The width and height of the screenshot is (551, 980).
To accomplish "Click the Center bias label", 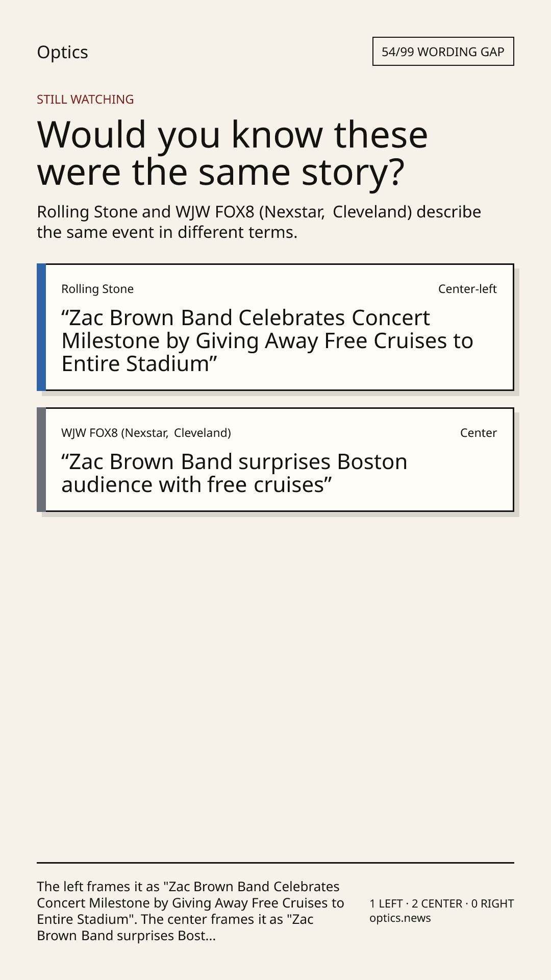I will (478, 433).
